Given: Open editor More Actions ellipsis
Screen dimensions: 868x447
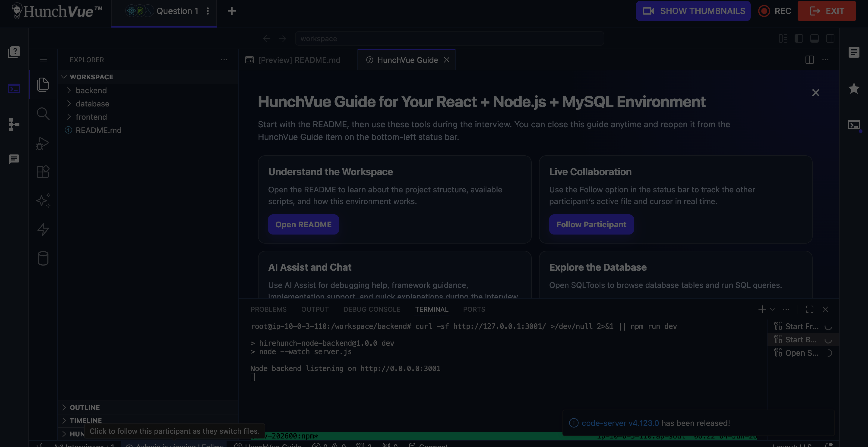Looking at the screenshot, I should (x=825, y=60).
